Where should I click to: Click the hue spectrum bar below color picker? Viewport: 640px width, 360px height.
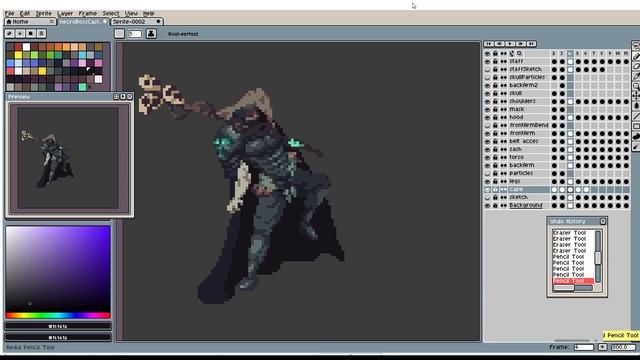(x=58, y=316)
